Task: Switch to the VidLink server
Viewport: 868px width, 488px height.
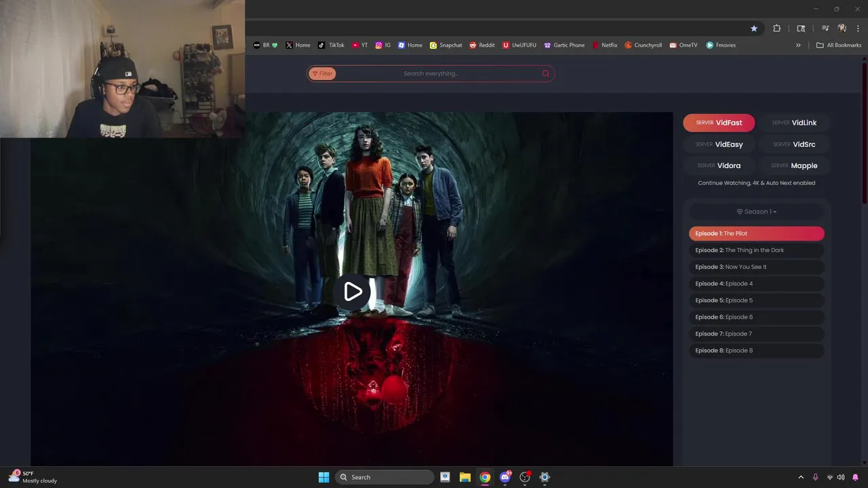Action: 794,123
